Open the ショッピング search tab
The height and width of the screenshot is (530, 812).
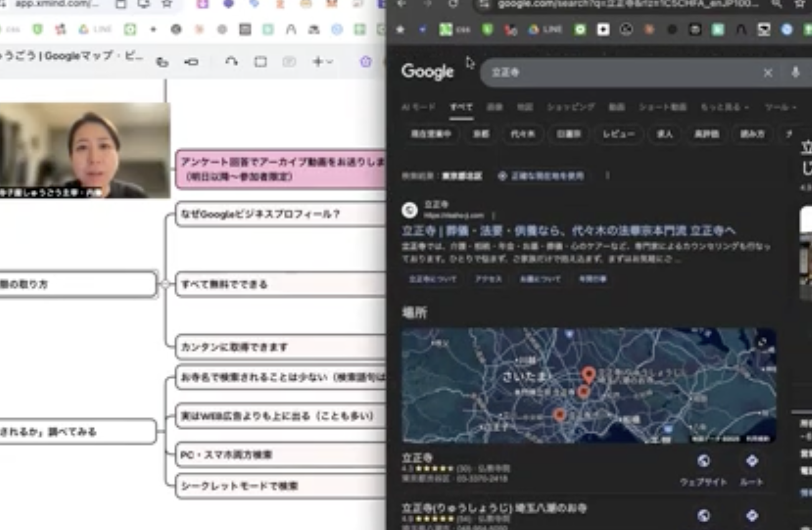(x=571, y=107)
